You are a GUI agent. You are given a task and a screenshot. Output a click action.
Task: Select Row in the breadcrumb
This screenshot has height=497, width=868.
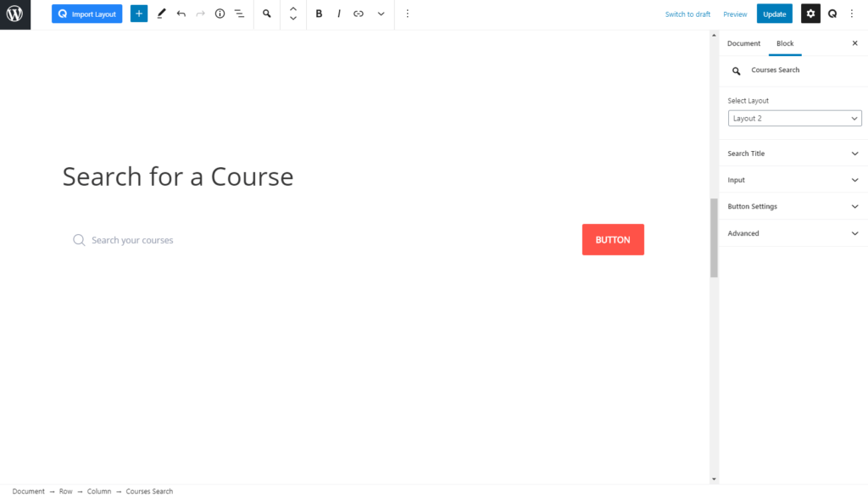[x=66, y=491]
